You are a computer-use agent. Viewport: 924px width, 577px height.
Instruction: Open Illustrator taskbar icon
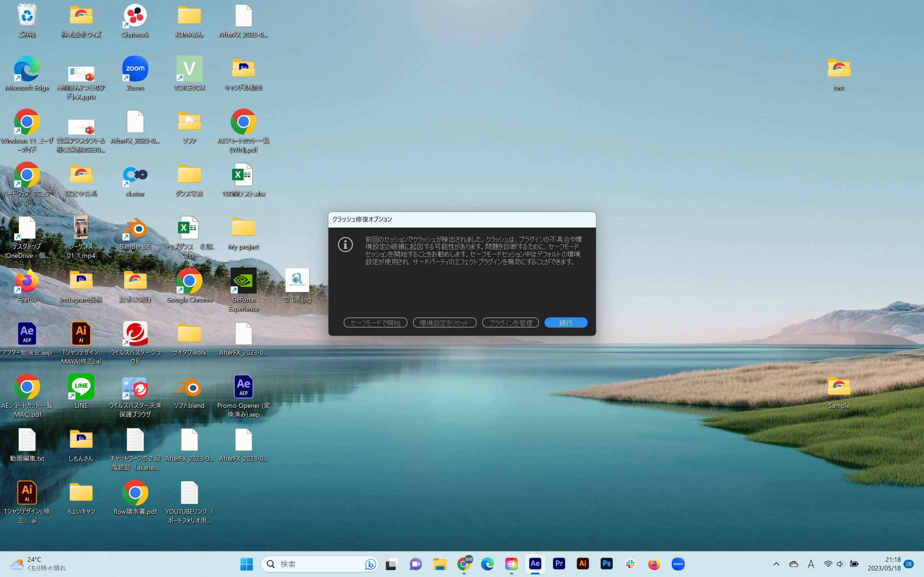pyautogui.click(x=583, y=564)
